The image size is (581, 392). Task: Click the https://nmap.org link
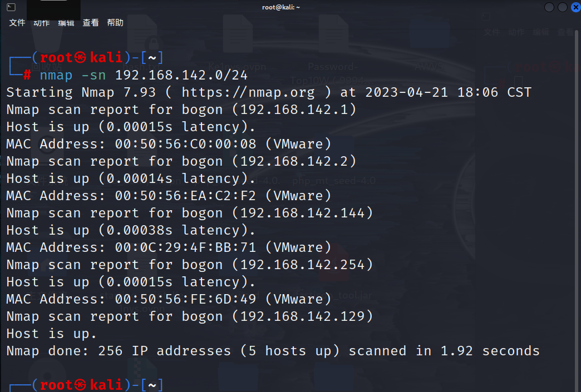click(x=248, y=92)
